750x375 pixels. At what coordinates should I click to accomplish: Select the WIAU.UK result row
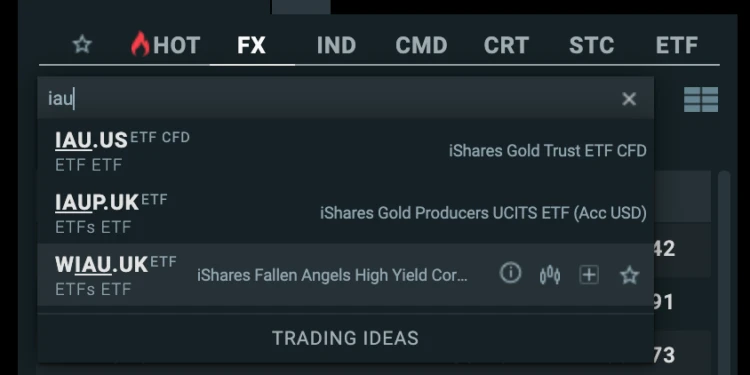point(345,275)
